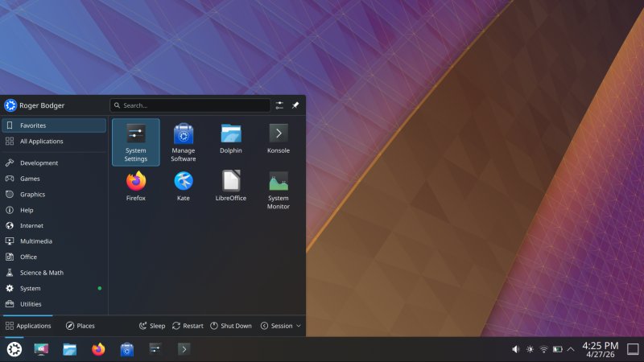Image resolution: width=644 pixels, height=362 pixels.
Task: Open the Utilities category
Action: pos(54,304)
